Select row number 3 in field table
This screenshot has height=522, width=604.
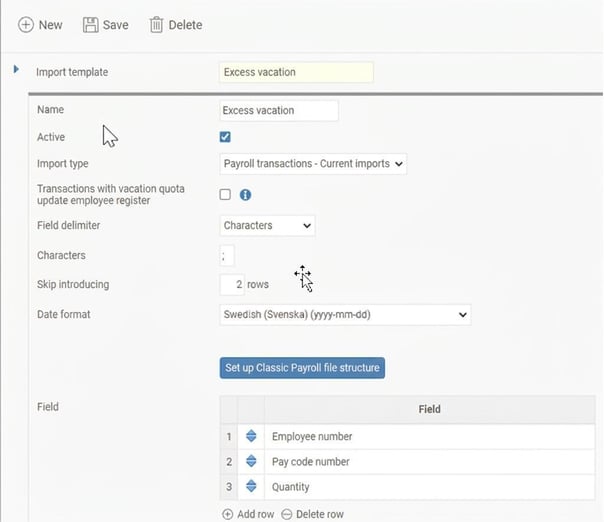pos(229,487)
